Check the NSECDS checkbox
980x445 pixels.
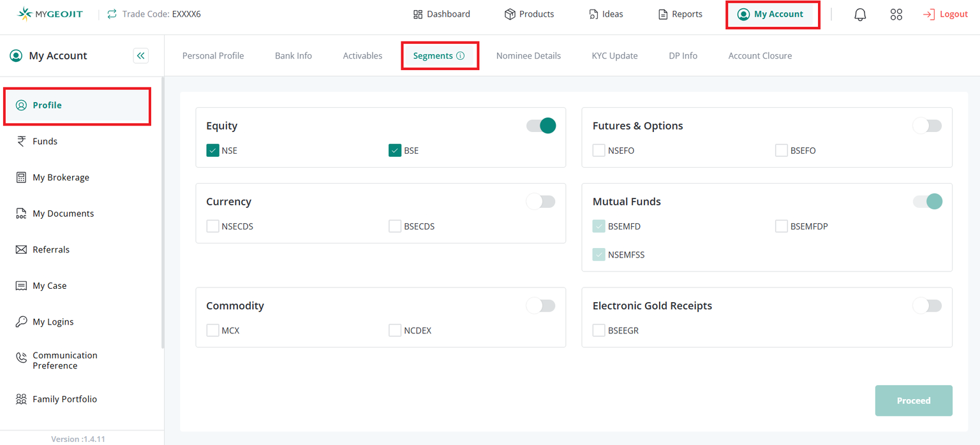tap(213, 226)
